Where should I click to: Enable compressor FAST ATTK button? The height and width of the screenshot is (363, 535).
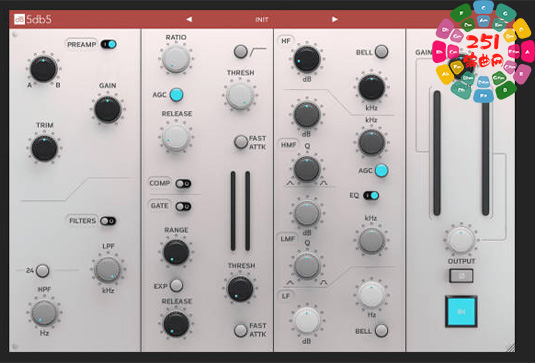(x=241, y=142)
